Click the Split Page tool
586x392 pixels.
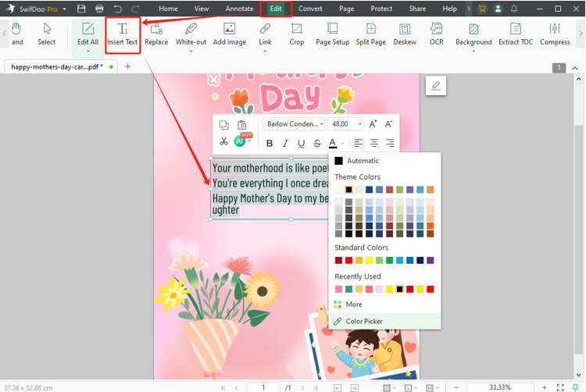tap(370, 34)
